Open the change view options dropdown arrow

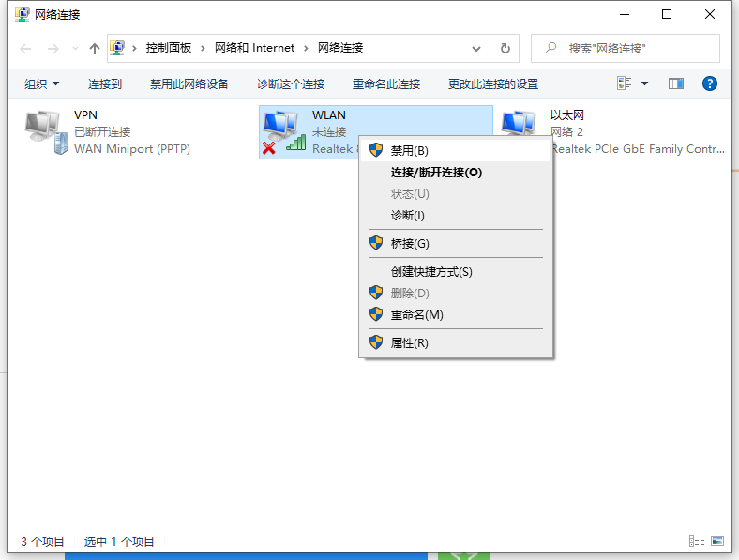pyautogui.click(x=644, y=83)
